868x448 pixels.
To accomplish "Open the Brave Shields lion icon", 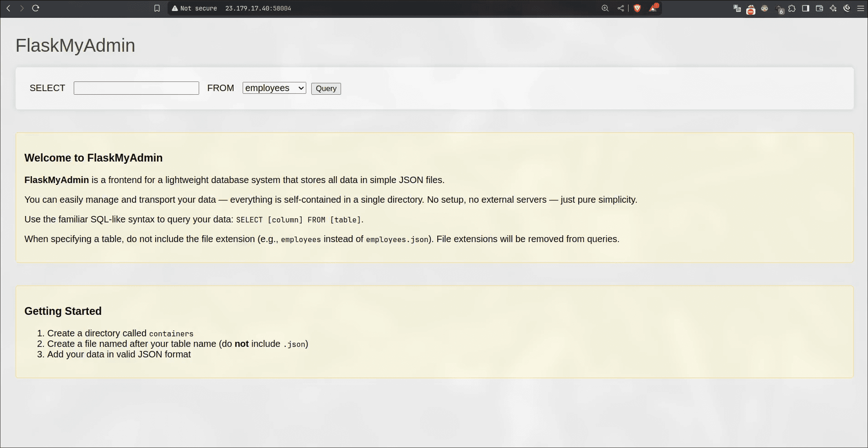I will click(x=637, y=8).
